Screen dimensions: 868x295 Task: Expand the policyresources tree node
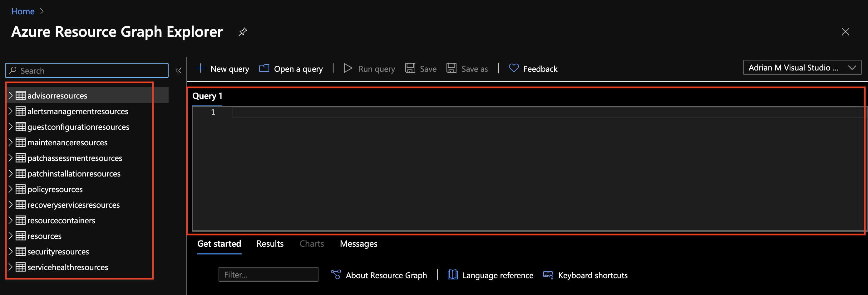point(10,189)
